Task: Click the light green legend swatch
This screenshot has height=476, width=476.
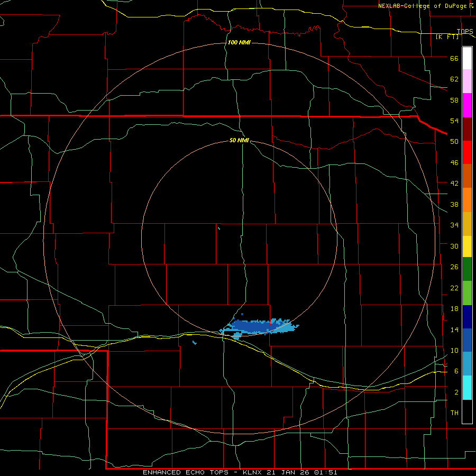Action: point(467,293)
